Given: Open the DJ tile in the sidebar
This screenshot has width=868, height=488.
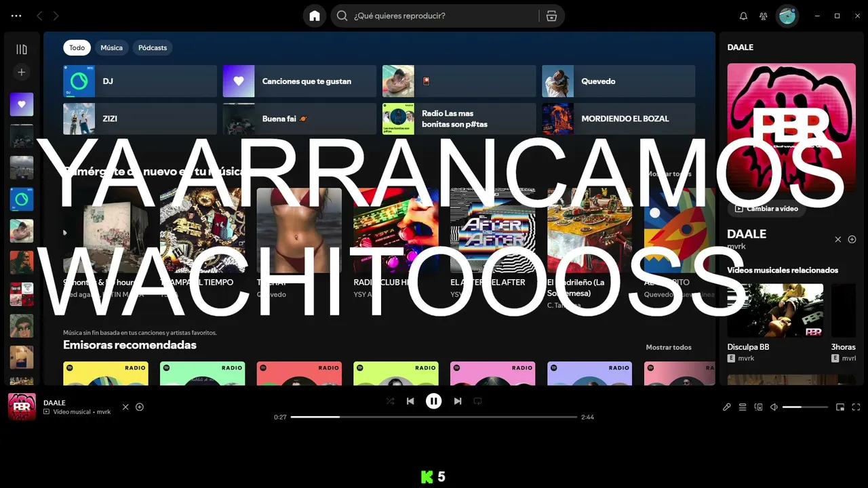Looking at the screenshot, I should [22, 199].
